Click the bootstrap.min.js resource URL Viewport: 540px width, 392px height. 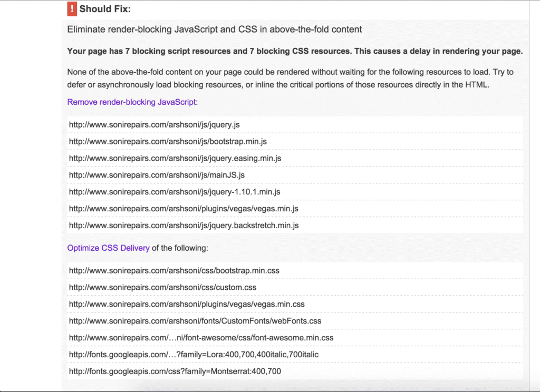tap(168, 142)
